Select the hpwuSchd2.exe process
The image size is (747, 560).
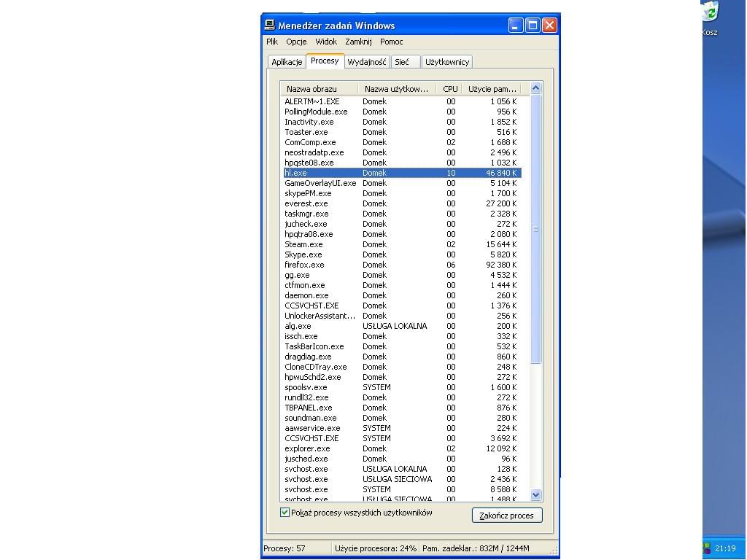coord(403,377)
